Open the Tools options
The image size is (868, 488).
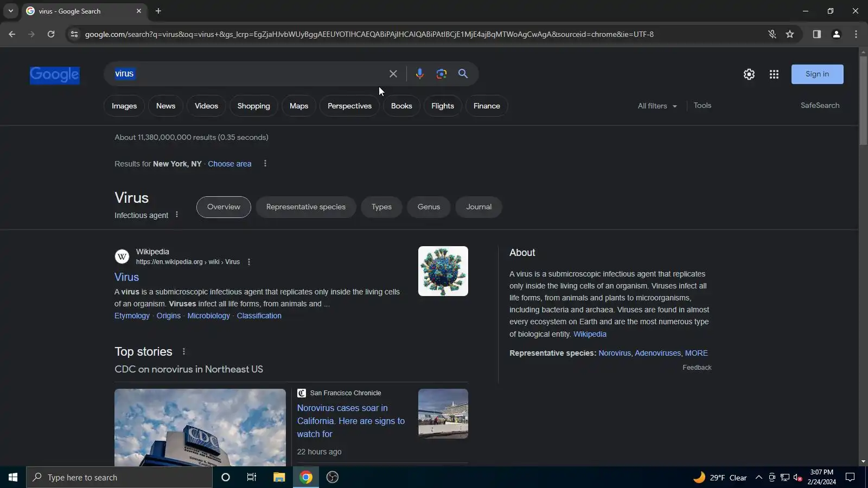[703, 105]
